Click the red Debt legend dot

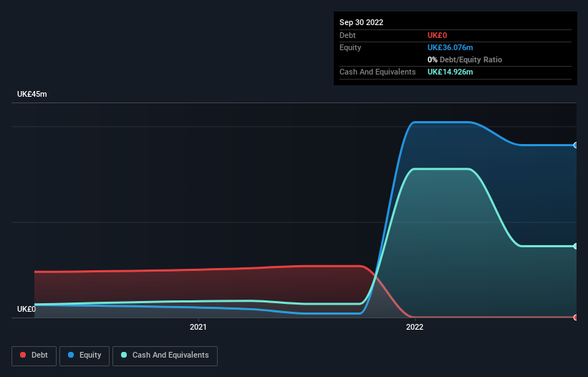tap(23, 355)
